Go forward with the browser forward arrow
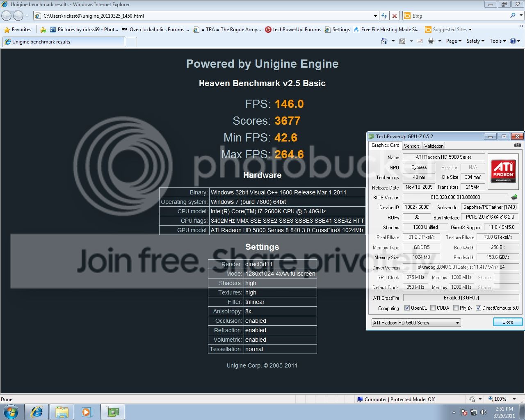 pos(18,16)
